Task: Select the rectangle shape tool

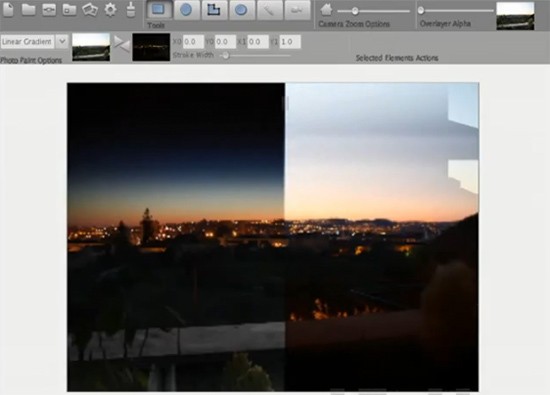Action: 159,9
